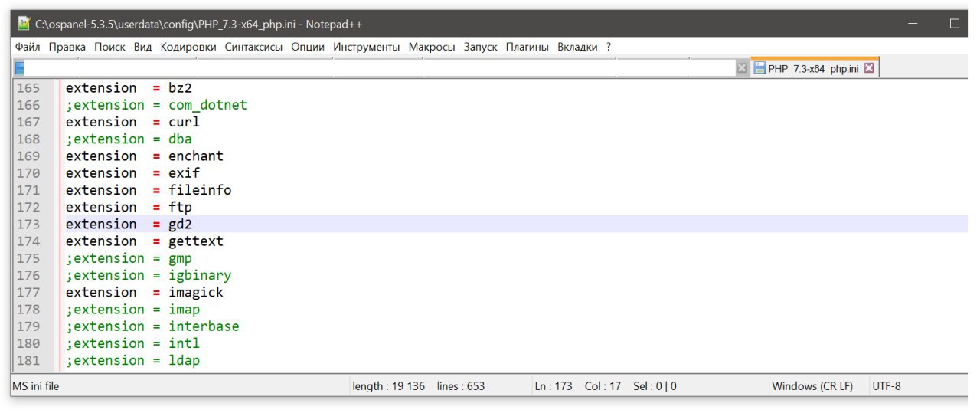Click the 'extension = ftp' line

click(x=129, y=207)
